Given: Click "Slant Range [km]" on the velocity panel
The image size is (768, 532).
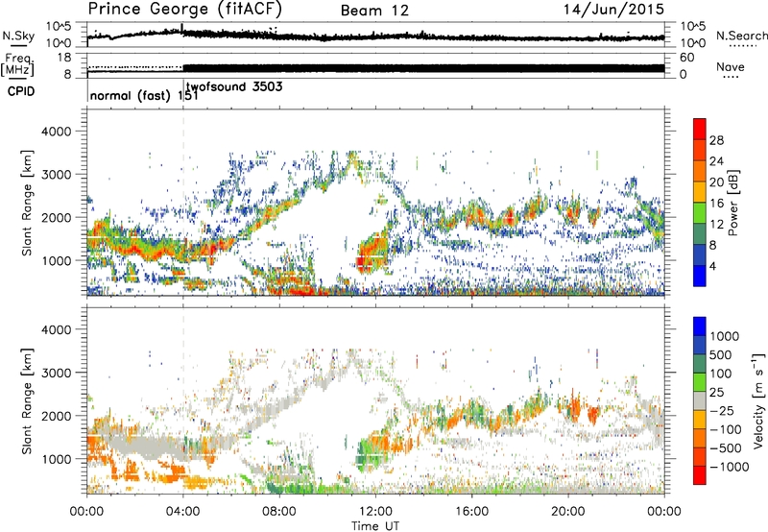Looking at the screenshot, I should tap(27, 401).
